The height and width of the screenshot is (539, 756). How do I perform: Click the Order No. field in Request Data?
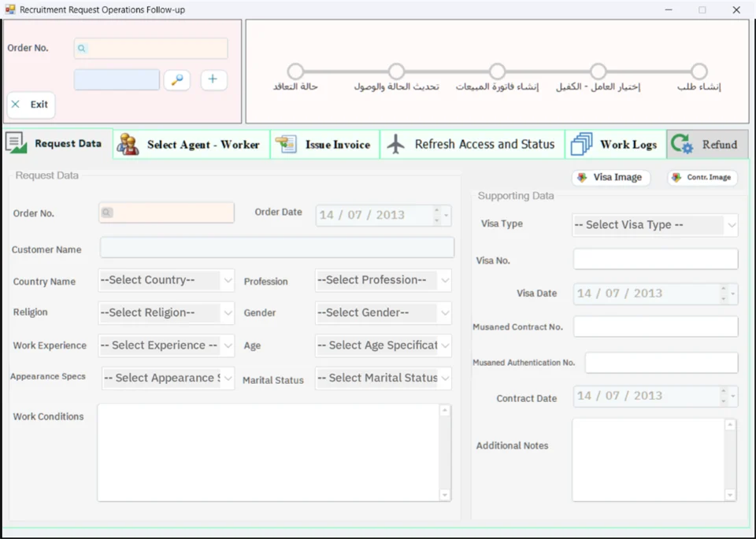166,212
